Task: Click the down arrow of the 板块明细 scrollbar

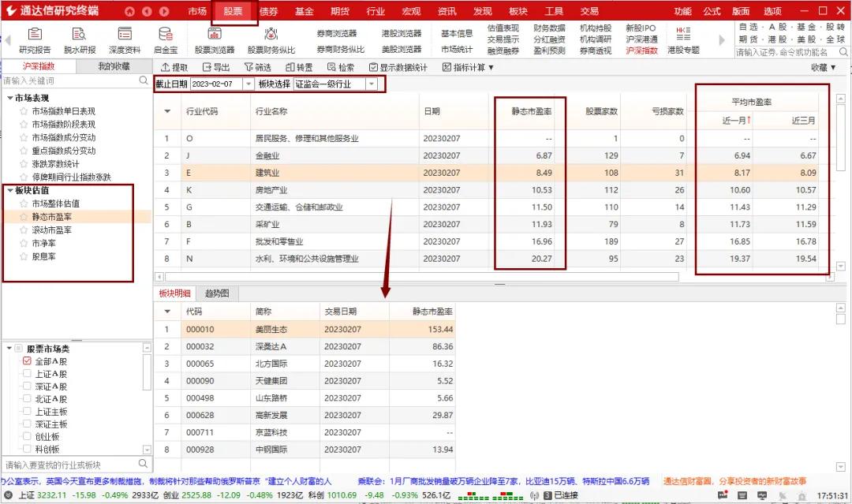Action: tap(841, 467)
